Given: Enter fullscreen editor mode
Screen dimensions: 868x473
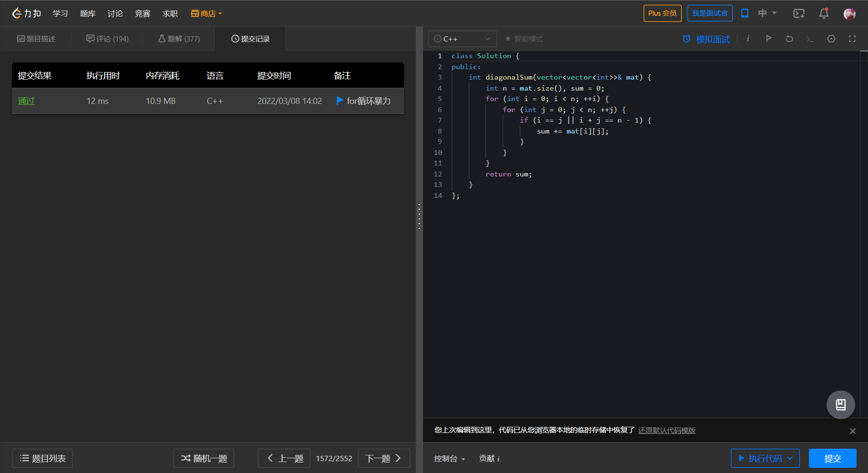Looking at the screenshot, I should 852,39.
